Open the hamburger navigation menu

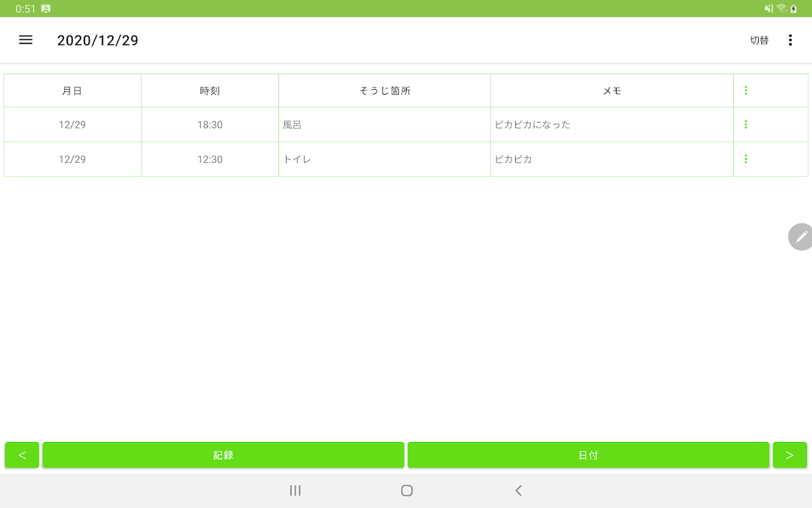point(25,40)
